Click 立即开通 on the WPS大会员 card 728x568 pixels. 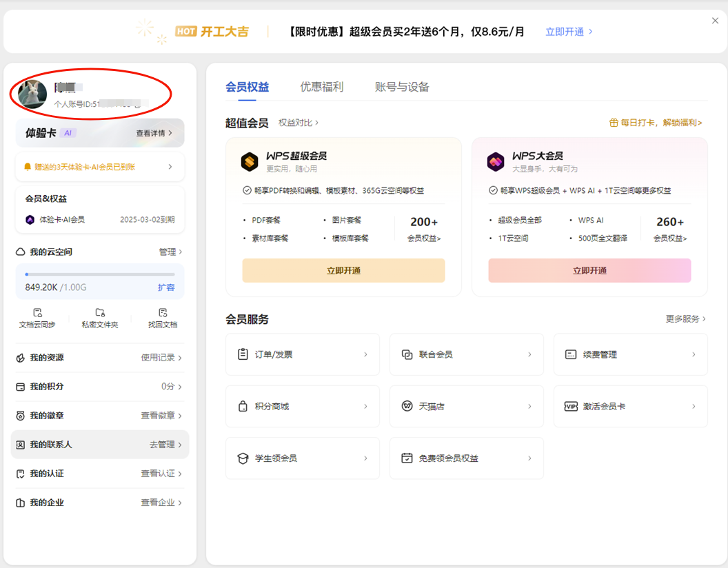click(589, 270)
